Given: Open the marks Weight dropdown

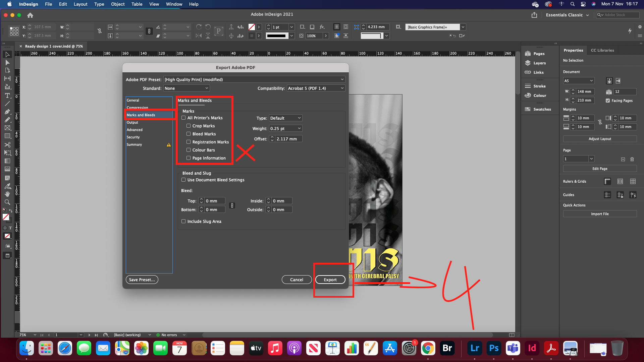Looking at the screenshot, I should [x=285, y=128].
